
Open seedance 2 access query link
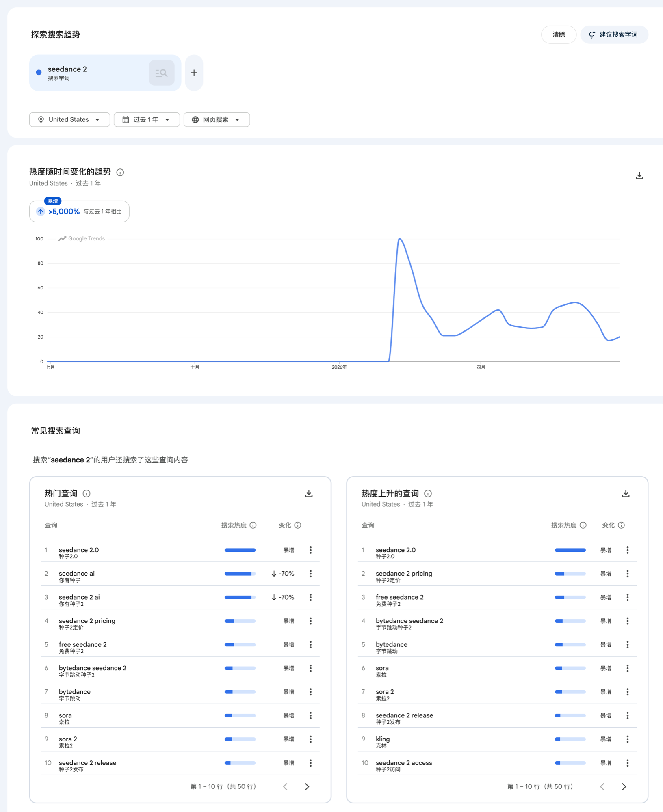point(404,762)
